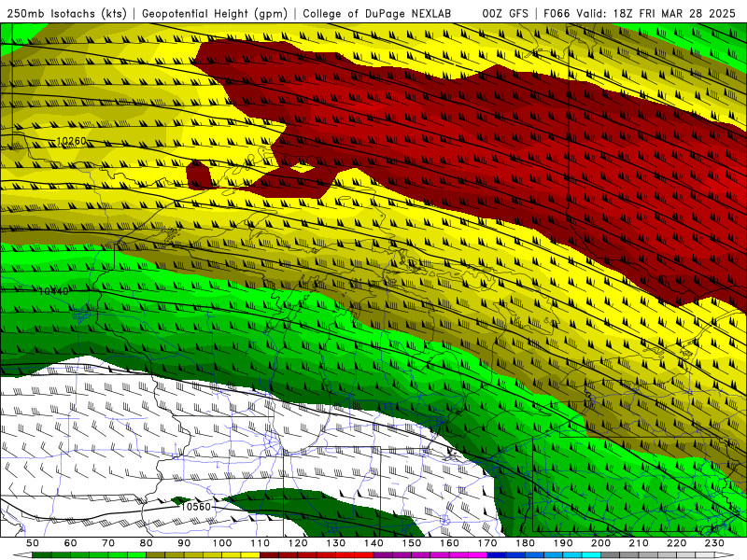
Task: Click the darkest green legend swatch below 50
Action: point(42,555)
